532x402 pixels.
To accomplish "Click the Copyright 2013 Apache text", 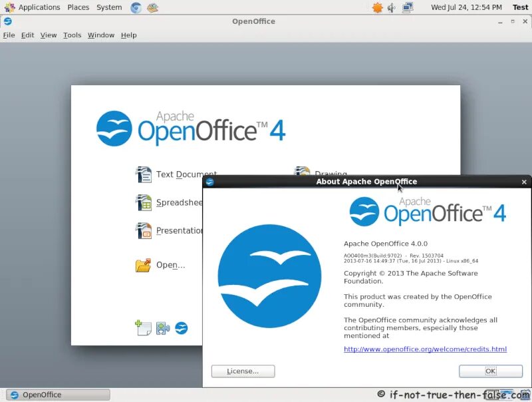I will [410, 277].
